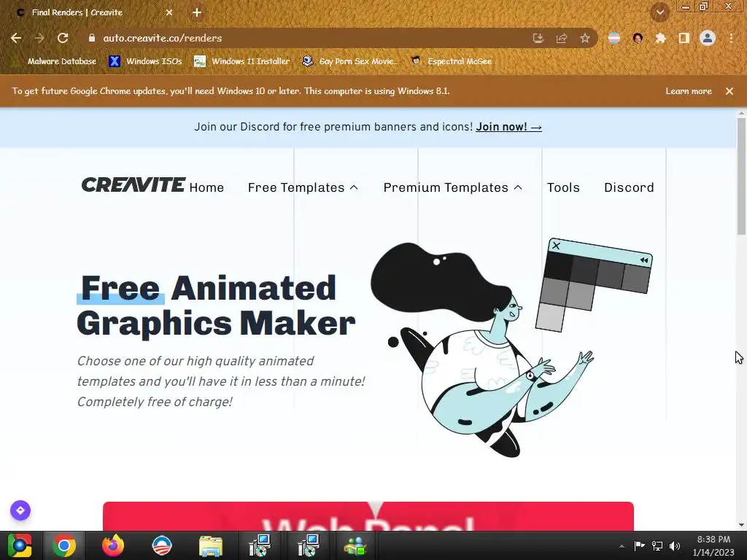Open the tab search dropdown arrow
747x560 pixels.
(x=659, y=12)
